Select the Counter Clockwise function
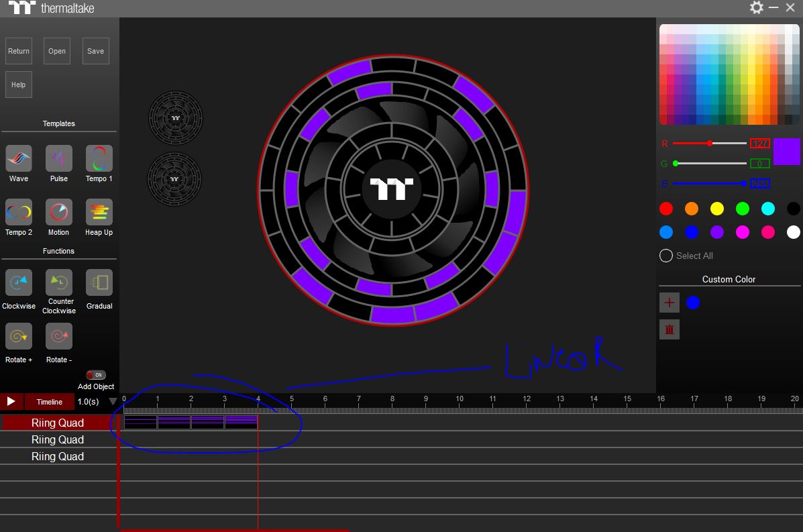 [59, 283]
